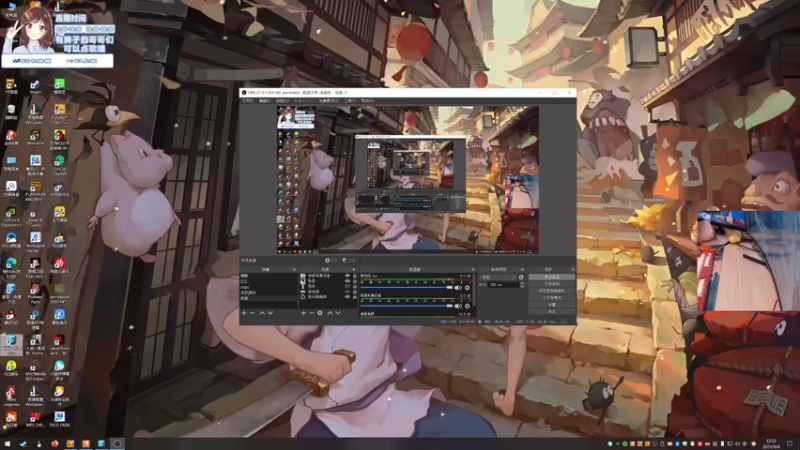Open the Windows Start button

click(7, 443)
